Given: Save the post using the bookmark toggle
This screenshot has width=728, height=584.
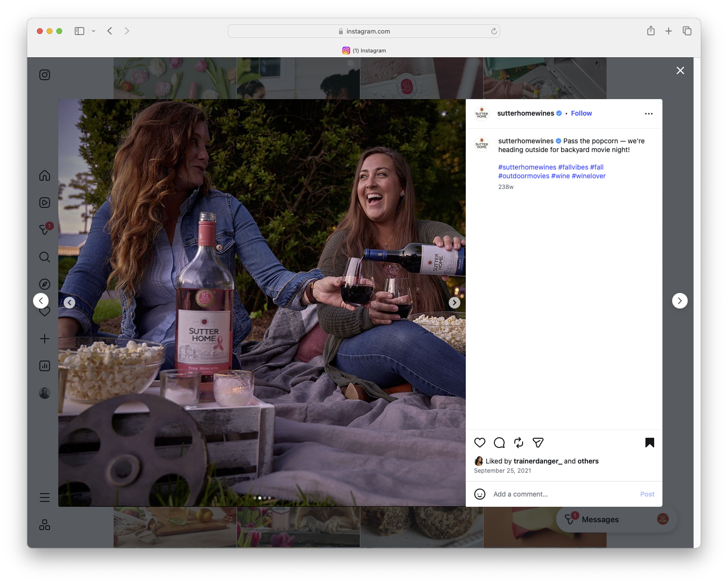Looking at the screenshot, I should point(650,443).
